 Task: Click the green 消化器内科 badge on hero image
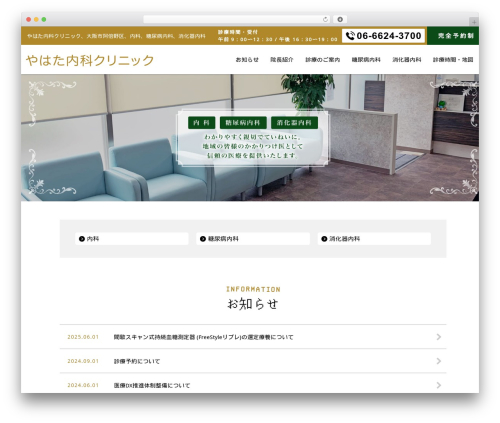(294, 123)
